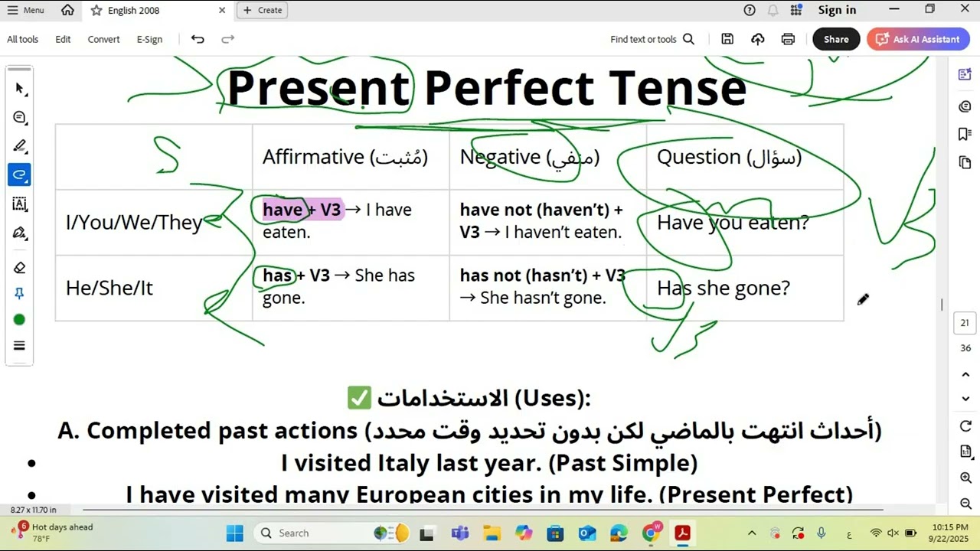Choose the highlighter pen tool
The image size is (980, 551).
(x=20, y=145)
